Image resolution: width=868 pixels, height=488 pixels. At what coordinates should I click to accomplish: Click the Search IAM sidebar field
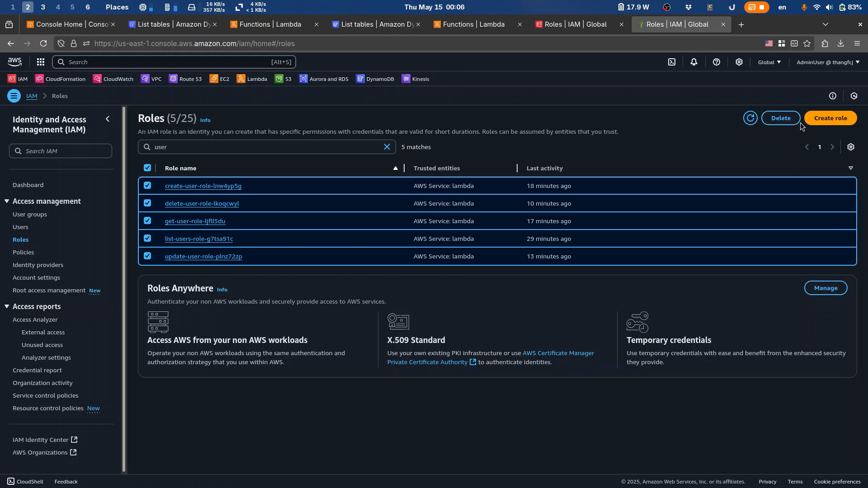(61, 151)
